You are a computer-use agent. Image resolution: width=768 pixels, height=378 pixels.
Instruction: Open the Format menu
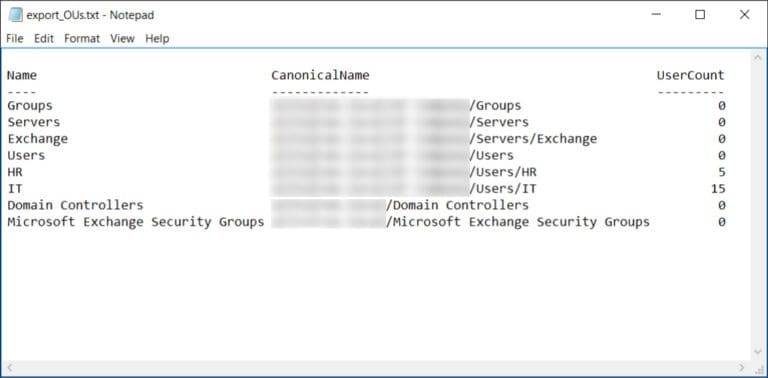[x=82, y=39]
